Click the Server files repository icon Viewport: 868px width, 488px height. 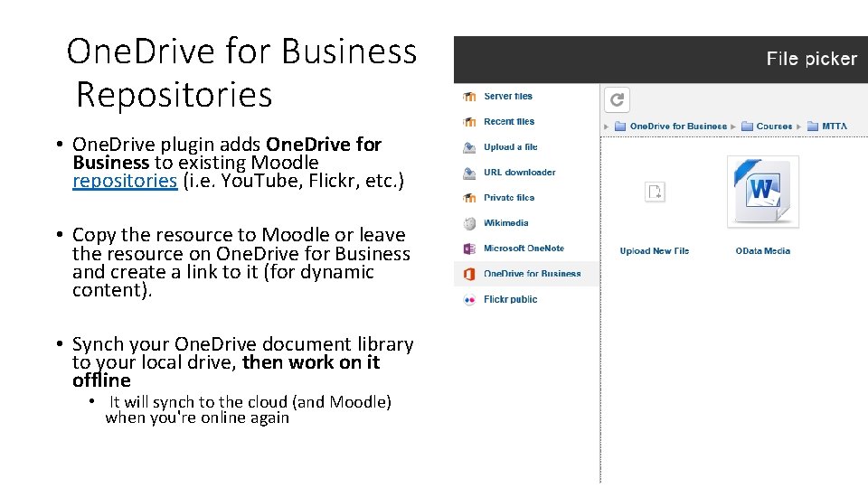[469, 97]
